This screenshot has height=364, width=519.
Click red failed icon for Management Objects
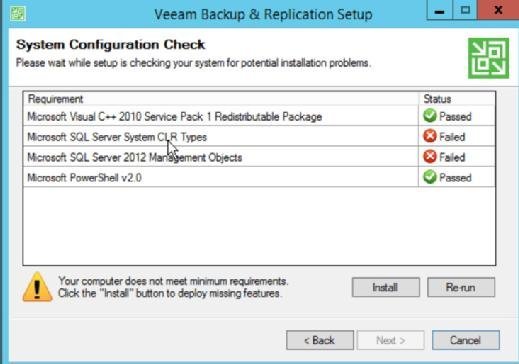430,157
